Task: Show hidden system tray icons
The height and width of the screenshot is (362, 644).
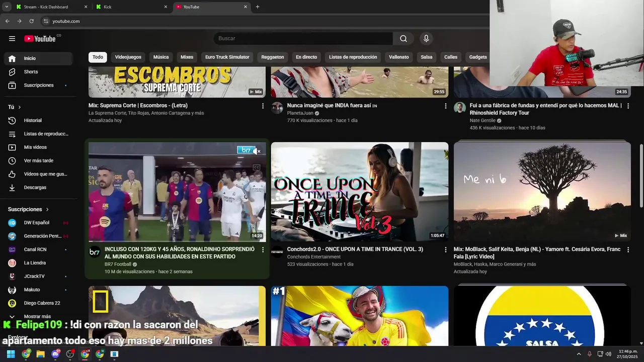Action: click(579, 354)
